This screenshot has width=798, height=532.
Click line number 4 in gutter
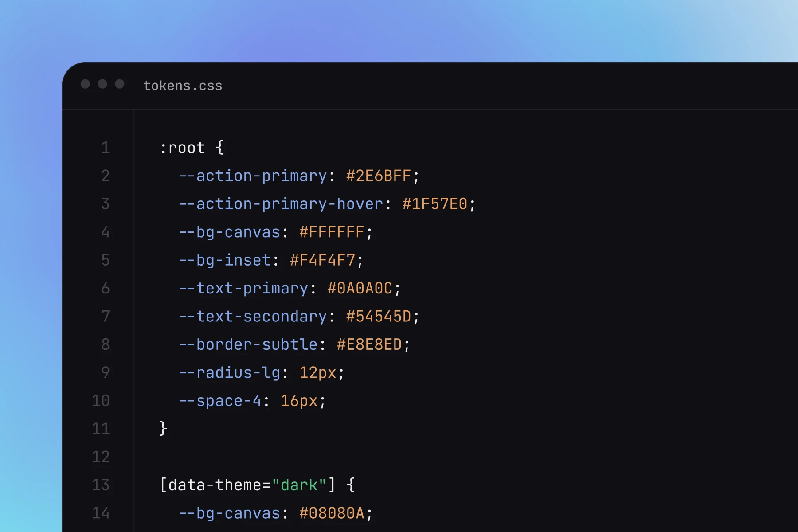(106, 232)
